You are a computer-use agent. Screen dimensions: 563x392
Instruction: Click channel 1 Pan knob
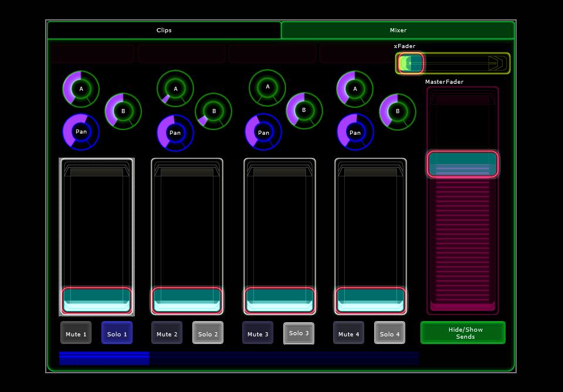coord(81,132)
